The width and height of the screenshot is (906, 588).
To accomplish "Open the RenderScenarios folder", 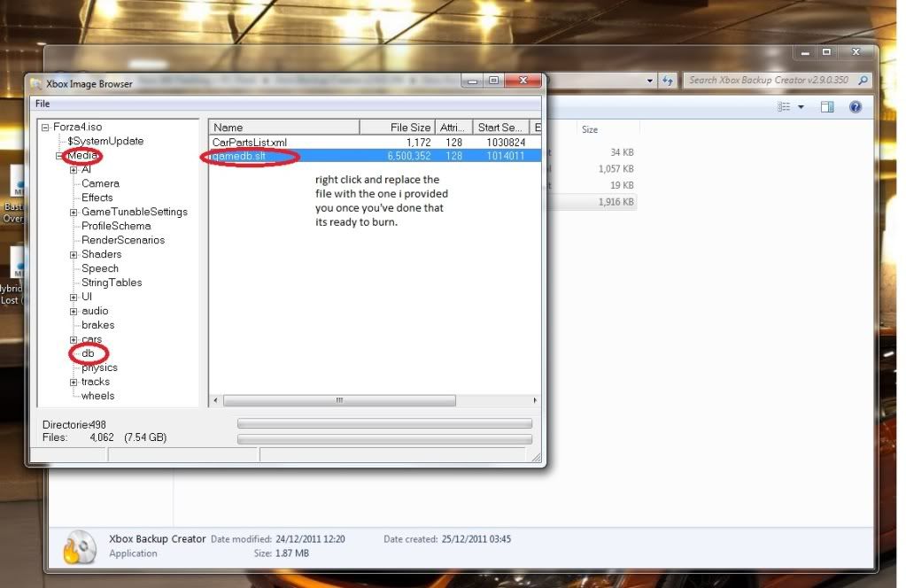I will [x=123, y=240].
